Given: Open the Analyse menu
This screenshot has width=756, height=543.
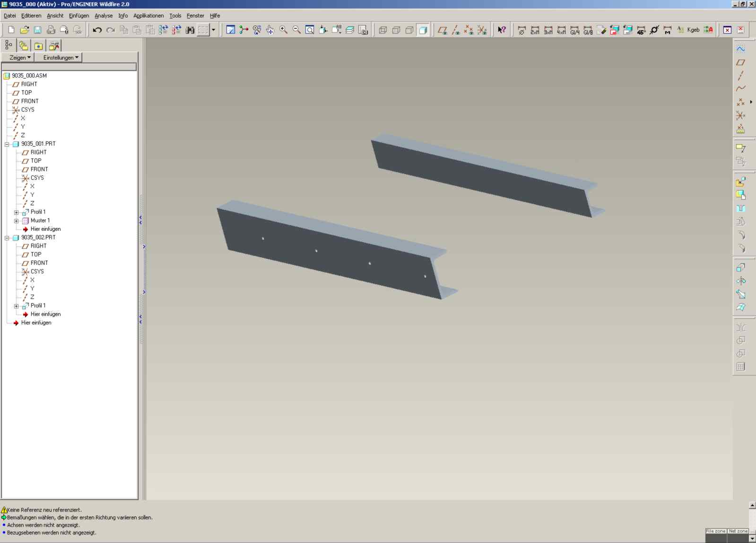Looking at the screenshot, I should (104, 16).
